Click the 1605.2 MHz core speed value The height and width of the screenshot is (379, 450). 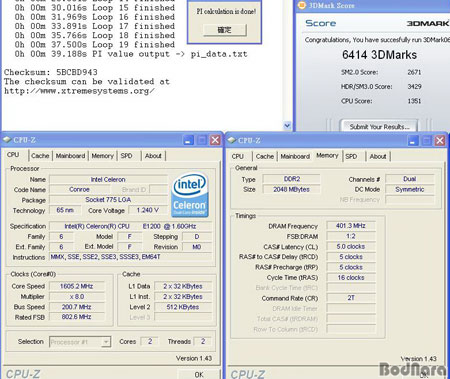click(77, 286)
